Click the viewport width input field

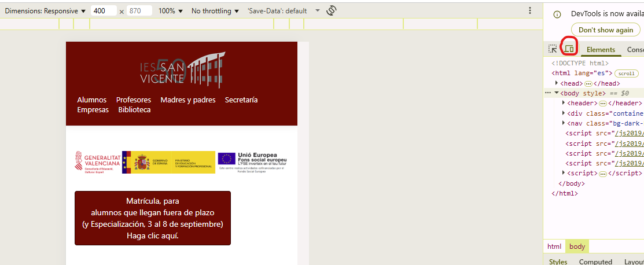tap(104, 11)
